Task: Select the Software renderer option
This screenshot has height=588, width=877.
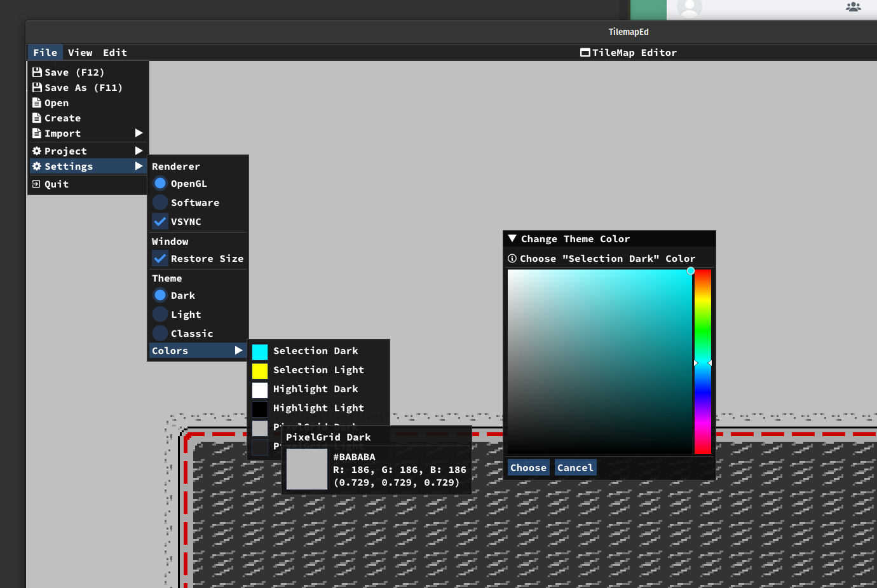Action: 160,202
